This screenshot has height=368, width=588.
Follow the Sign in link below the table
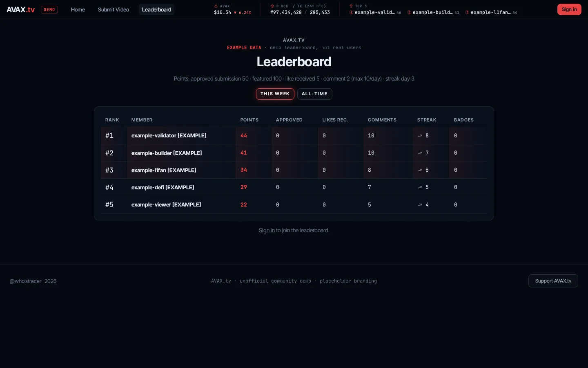click(x=267, y=231)
